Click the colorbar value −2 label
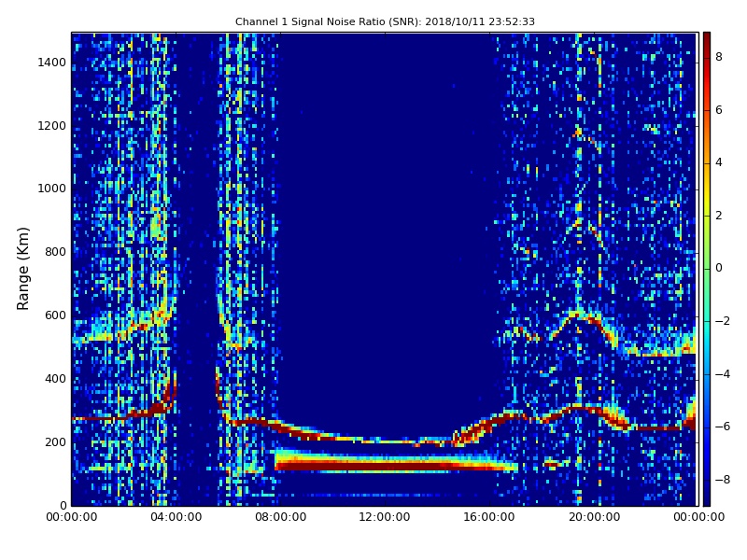Screen dimensions: 747x560 tap(723, 321)
